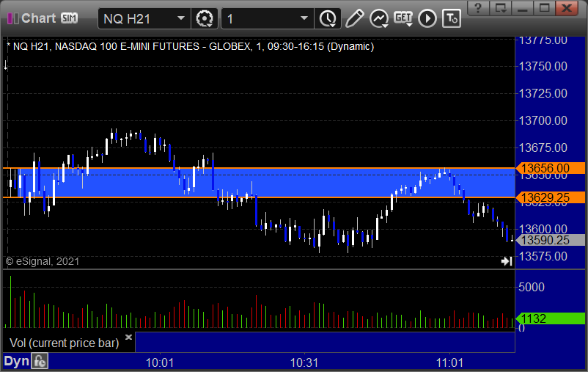Select the upper orange line at 13656.00
Screen dimensions: 588x372
tap(259, 168)
